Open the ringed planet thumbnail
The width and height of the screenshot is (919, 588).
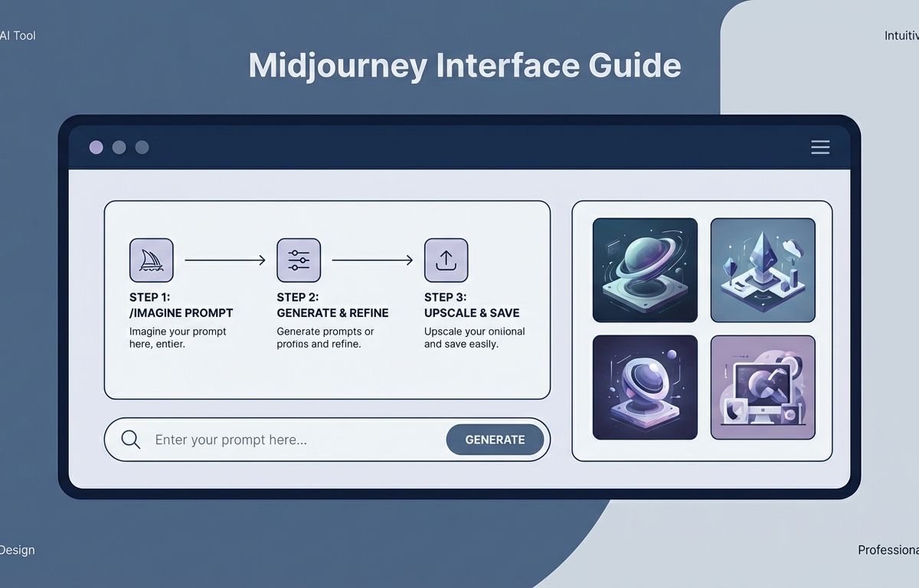pyautogui.click(x=645, y=270)
